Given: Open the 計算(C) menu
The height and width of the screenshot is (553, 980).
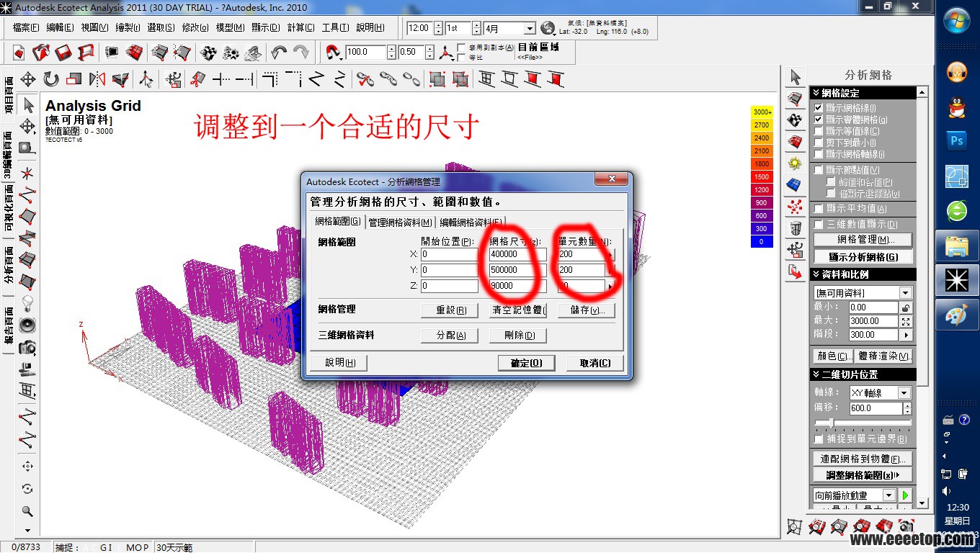Looking at the screenshot, I should tap(300, 27).
